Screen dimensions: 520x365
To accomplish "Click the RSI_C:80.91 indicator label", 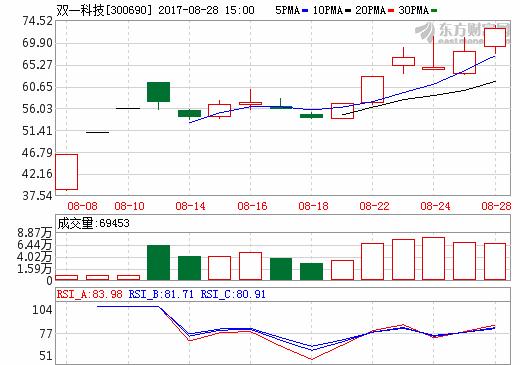I will [233, 294].
